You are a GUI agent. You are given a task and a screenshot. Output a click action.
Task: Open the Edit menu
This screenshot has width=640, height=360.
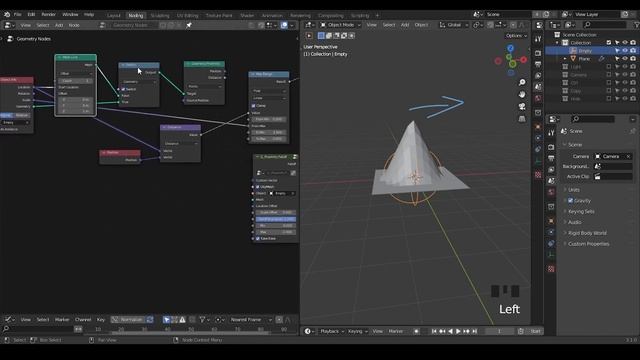[x=31, y=14]
